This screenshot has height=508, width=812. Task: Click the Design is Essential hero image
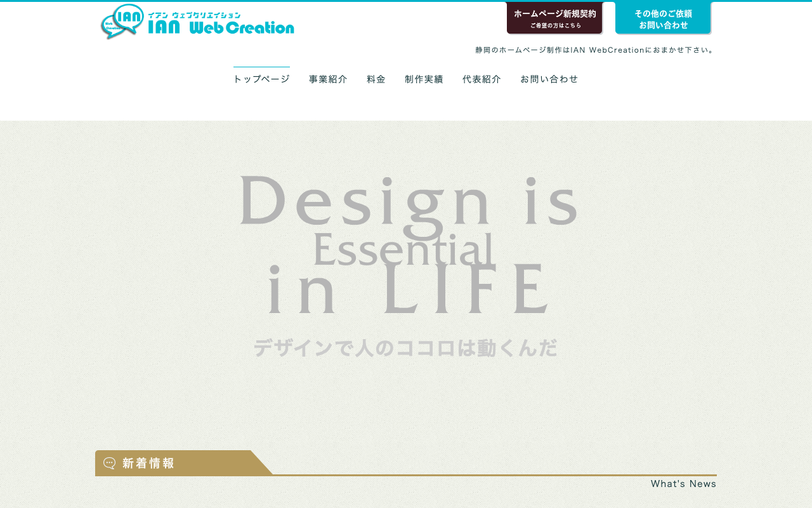pos(408,243)
